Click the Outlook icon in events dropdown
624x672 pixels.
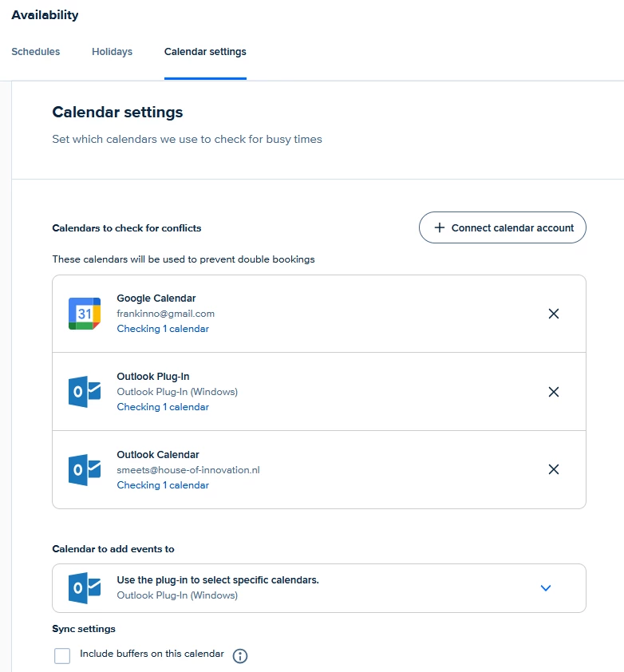pos(85,588)
